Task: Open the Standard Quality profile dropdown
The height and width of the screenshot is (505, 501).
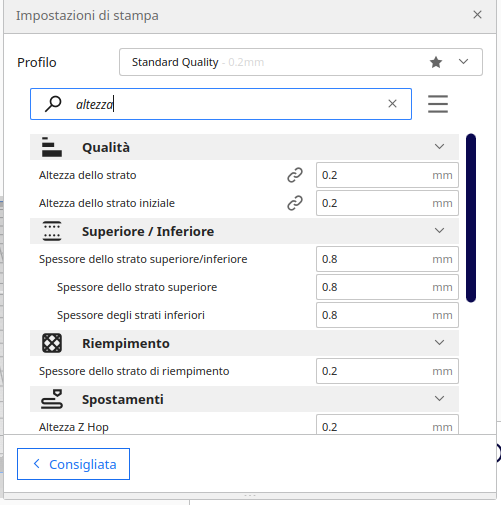Action: click(x=301, y=62)
